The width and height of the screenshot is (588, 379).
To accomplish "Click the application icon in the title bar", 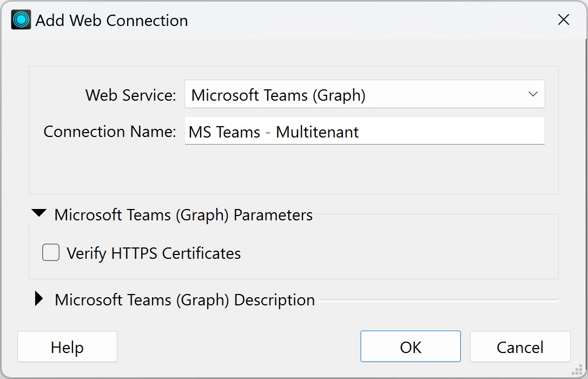I will tap(20, 19).
